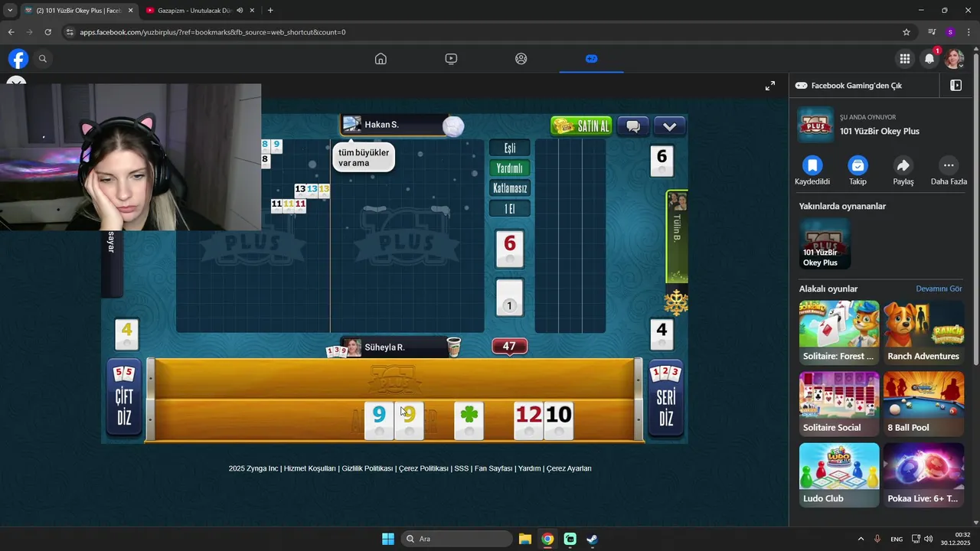
Task: Select the red 12 tile on rack
Action: (x=528, y=420)
